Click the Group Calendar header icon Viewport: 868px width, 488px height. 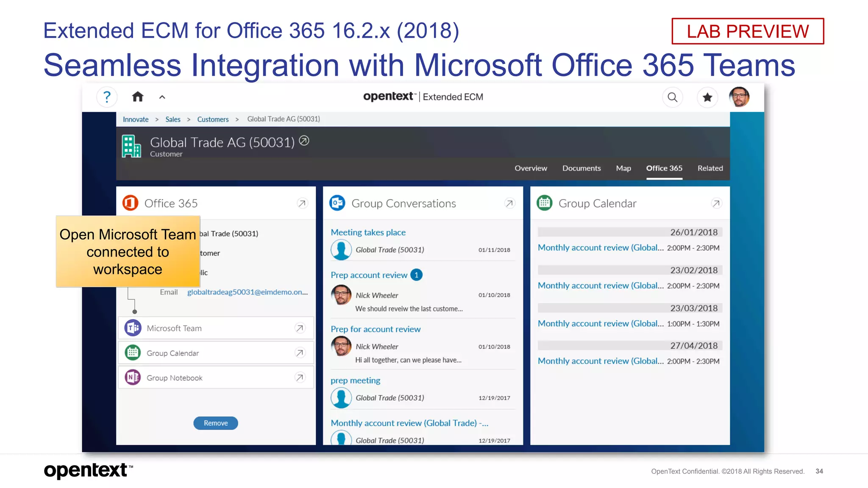point(545,203)
